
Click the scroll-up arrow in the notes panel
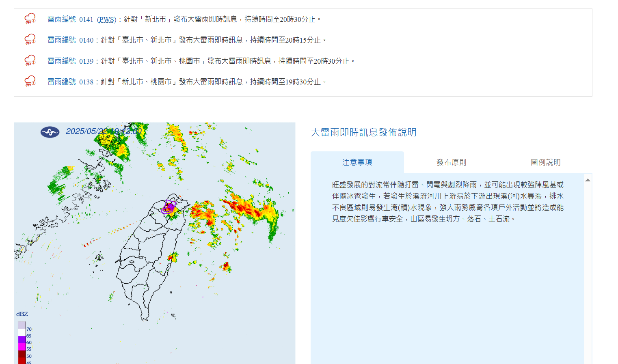click(588, 180)
